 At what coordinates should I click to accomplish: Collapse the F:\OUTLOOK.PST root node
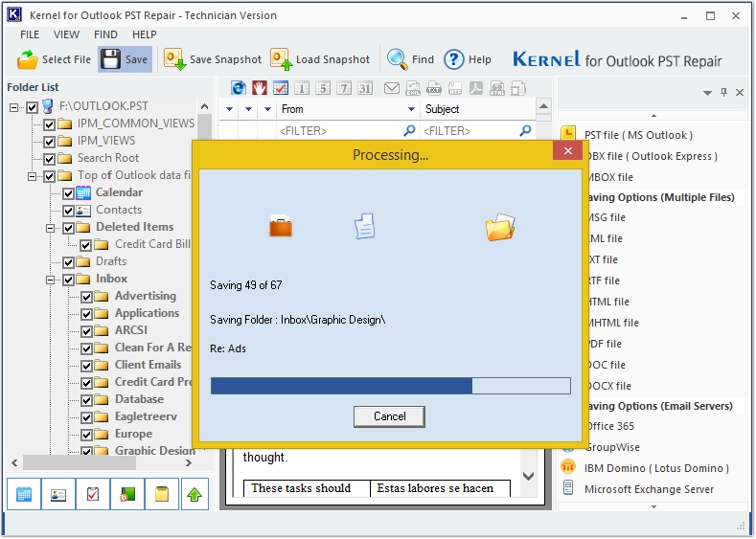[x=13, y=107]
